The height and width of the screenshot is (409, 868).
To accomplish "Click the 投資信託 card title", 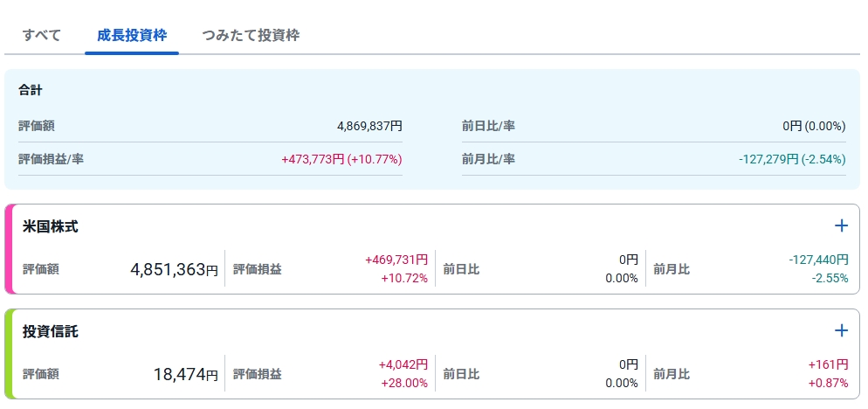I will tap(51, 331).
